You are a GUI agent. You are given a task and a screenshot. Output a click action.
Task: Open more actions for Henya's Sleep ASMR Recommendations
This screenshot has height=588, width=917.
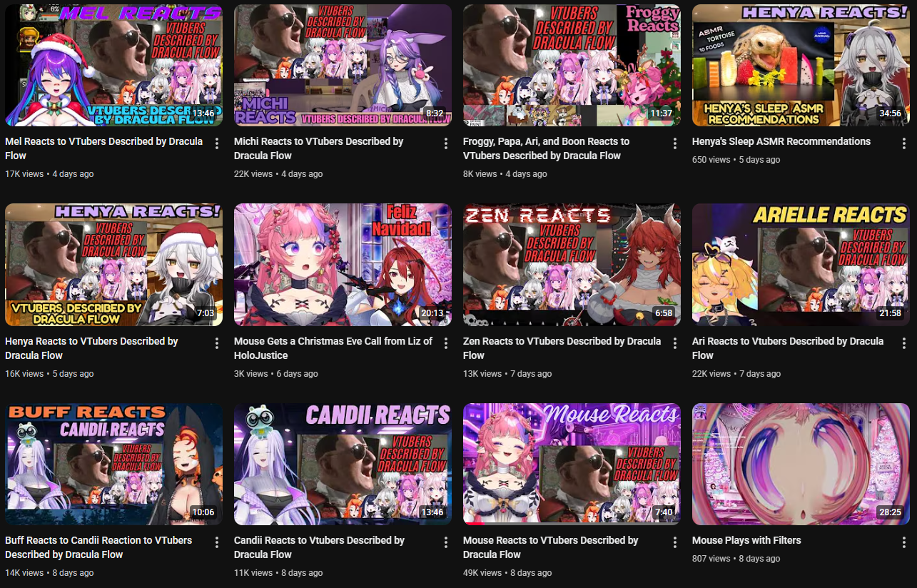point(904,144)
